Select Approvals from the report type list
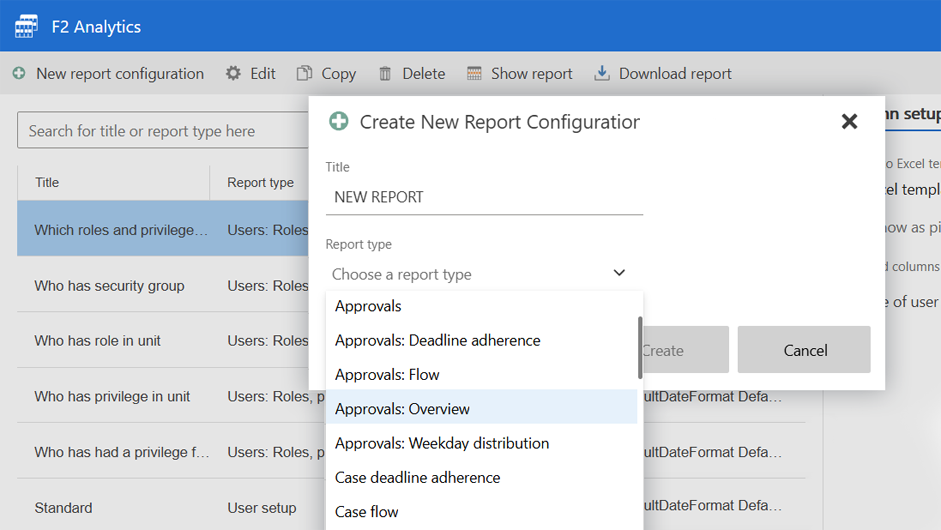 tap(481, 306)
